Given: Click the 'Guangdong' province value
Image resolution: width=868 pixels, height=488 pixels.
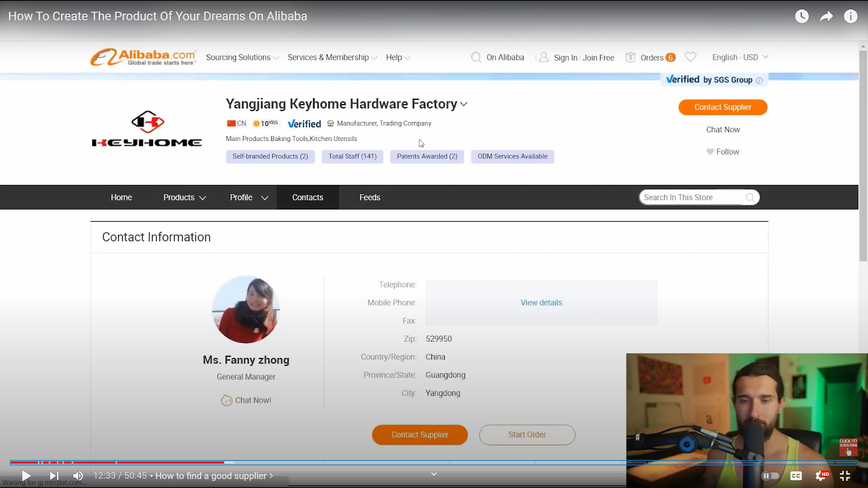Looking at the screenshot, I should [445, 375].
